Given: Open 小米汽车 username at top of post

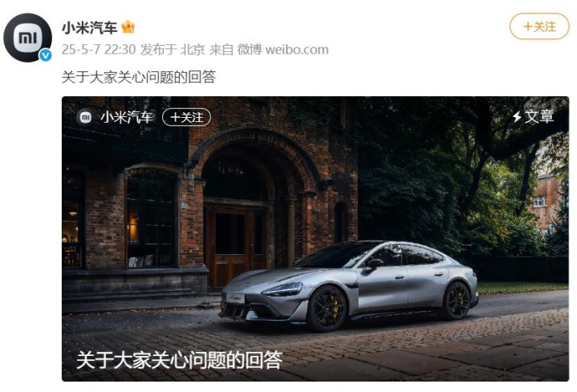Looking at the screenshot, I should pos(89,27).
